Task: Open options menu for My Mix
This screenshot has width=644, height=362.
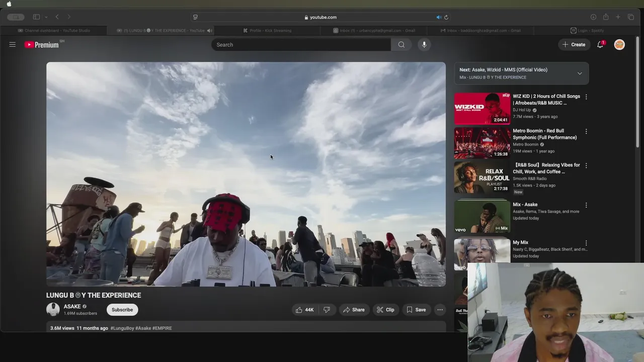Action: click(586, 243)
